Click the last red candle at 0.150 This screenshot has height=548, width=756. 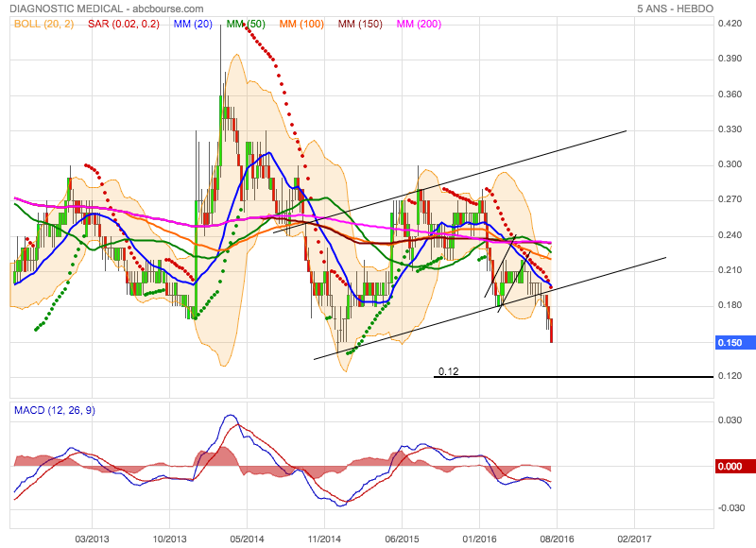[x=551, y=331]
